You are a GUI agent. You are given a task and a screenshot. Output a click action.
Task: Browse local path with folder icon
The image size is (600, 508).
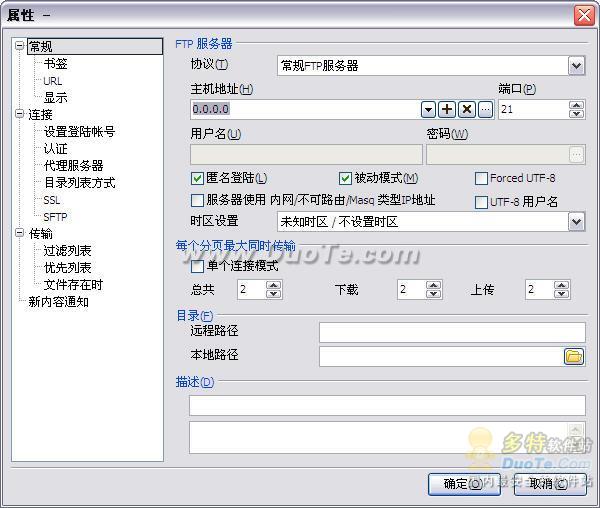(x=574, y=357)
